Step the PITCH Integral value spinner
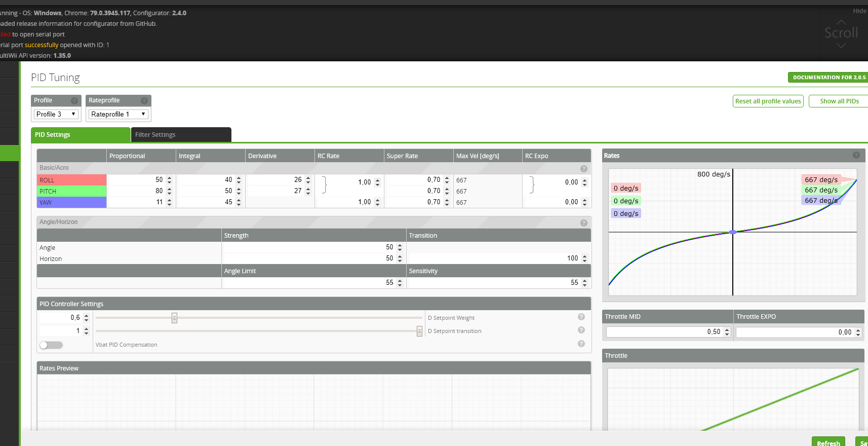This screenshot has width=868, height=446. pyautogui.click(x=239, y=191)
